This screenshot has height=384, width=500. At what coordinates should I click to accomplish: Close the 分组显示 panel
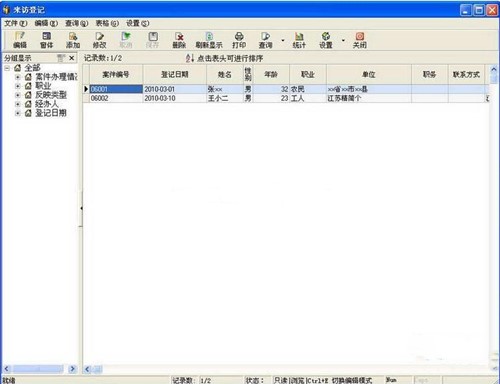click(x=72, y=58)
